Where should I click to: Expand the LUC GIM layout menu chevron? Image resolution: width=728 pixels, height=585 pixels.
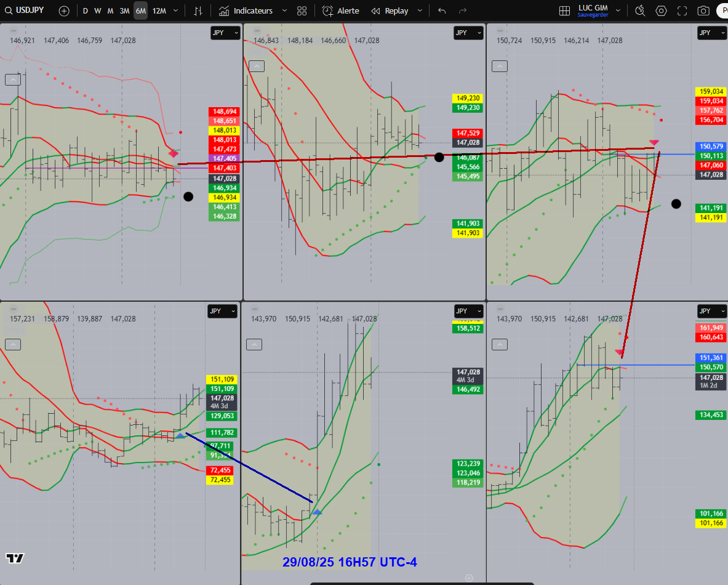click(618, 10)
